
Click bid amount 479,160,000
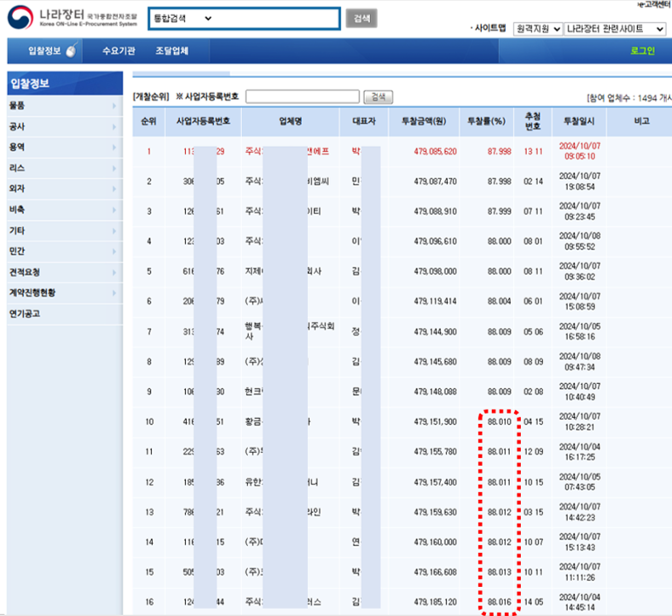click(x=436, y=543)
